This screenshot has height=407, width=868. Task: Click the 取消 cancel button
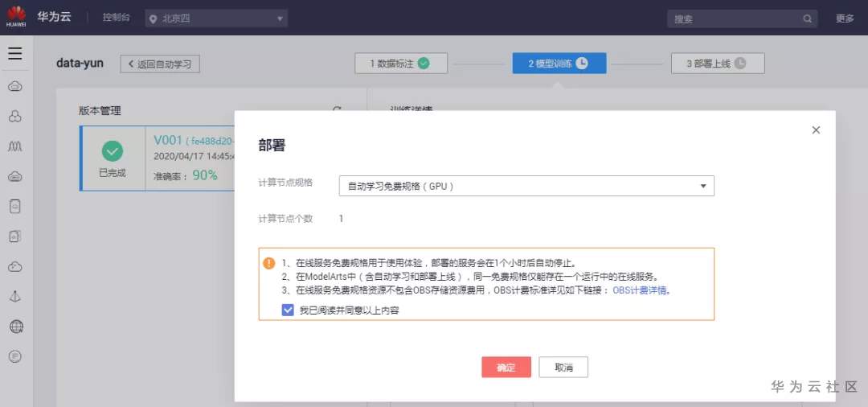pyautogui.click(x=563, y=367)
